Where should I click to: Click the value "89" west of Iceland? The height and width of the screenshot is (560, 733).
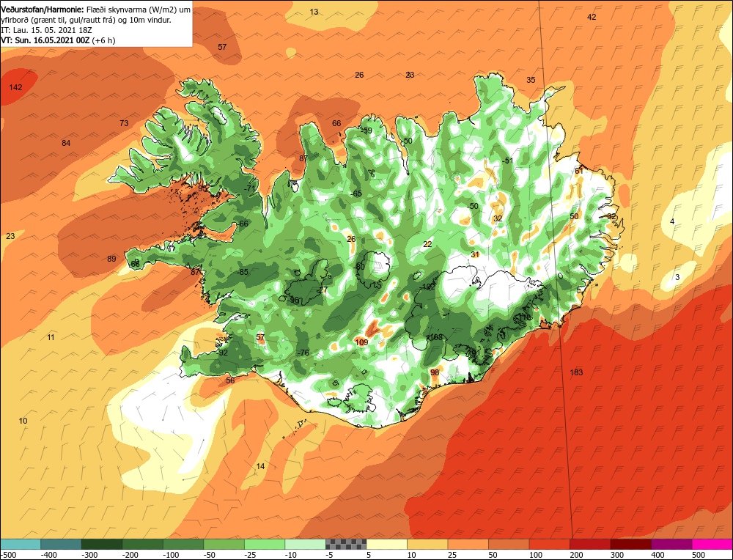(x=111, y=259)
